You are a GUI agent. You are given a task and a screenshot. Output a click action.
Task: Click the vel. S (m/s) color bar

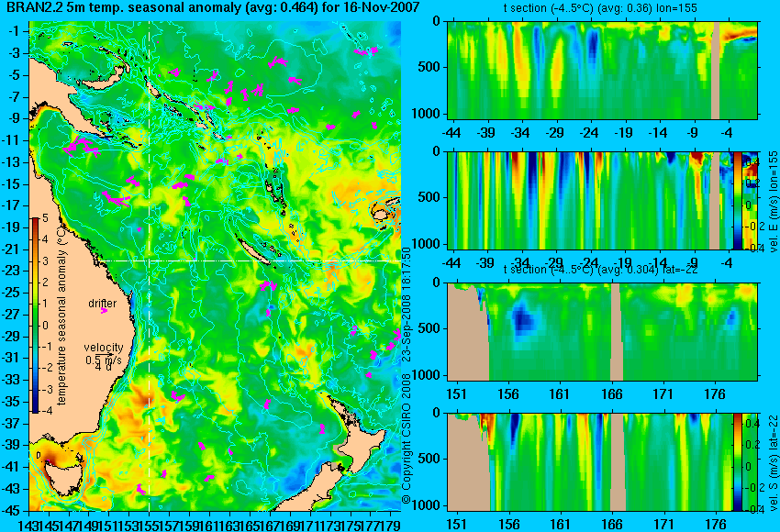point(738,462)
